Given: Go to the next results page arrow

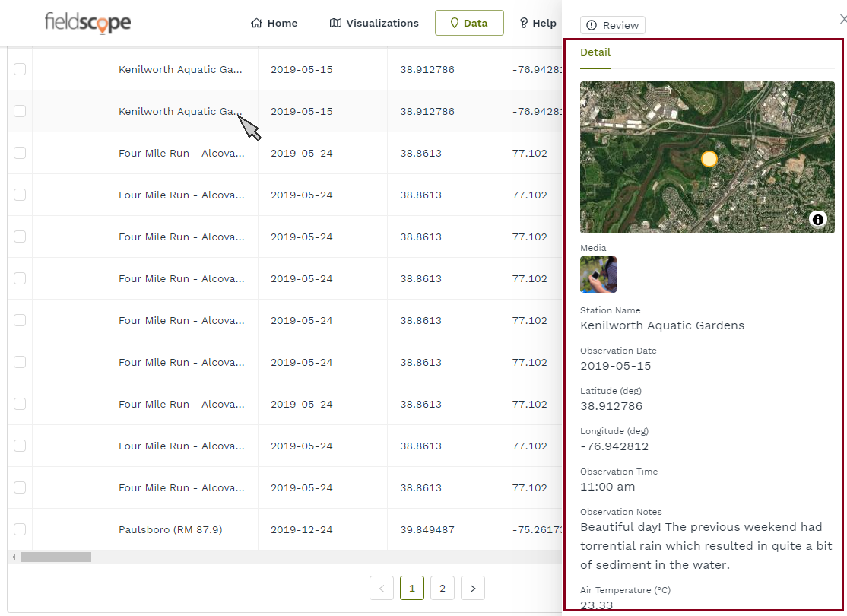Looking at the screenshot, I should click(x=473, y=588).
